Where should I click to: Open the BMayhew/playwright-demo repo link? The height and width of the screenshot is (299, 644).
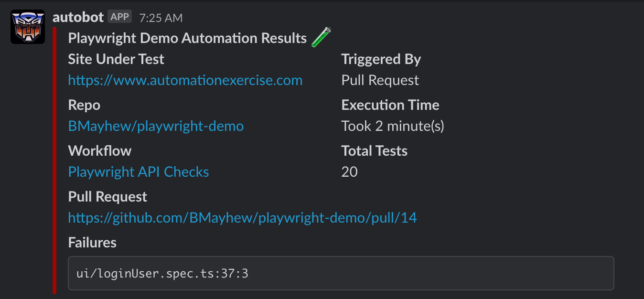pyautogui.click(x=156, y=126)
